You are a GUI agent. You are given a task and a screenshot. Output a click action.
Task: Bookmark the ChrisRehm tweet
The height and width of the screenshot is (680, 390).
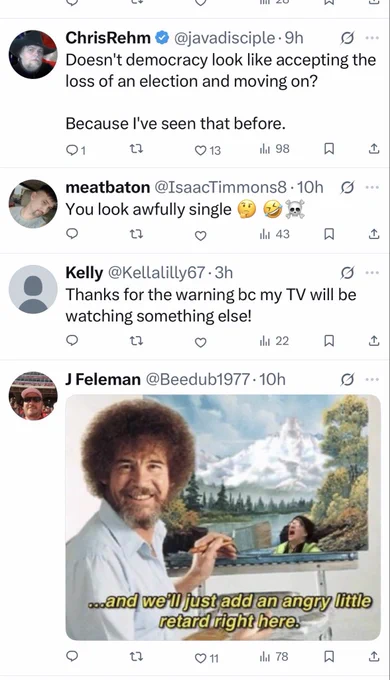(329, 149)
